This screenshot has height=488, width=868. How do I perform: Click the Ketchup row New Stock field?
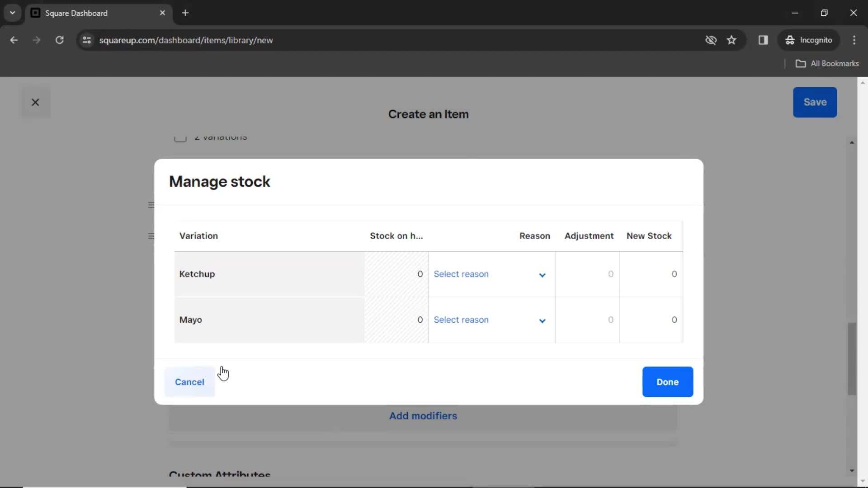coord(651,274)
